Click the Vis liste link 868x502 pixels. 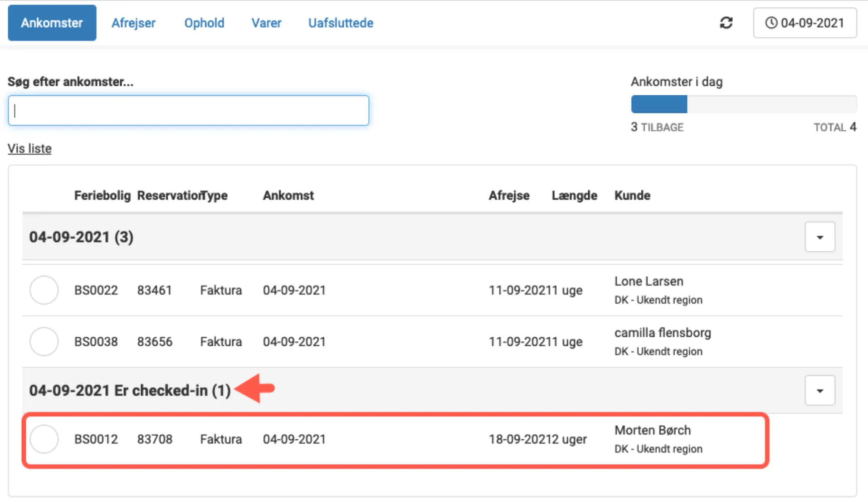pyautogui.click(x=29, y=148)
